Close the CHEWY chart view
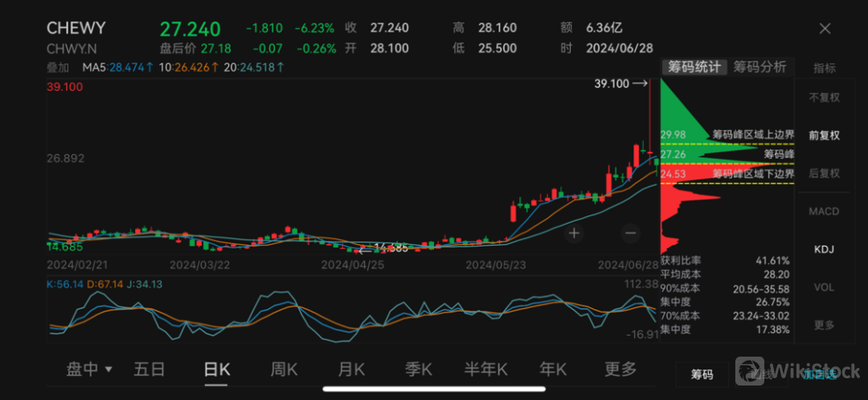Viewport: 868px width, 400px height. click(x=825, y=29)
